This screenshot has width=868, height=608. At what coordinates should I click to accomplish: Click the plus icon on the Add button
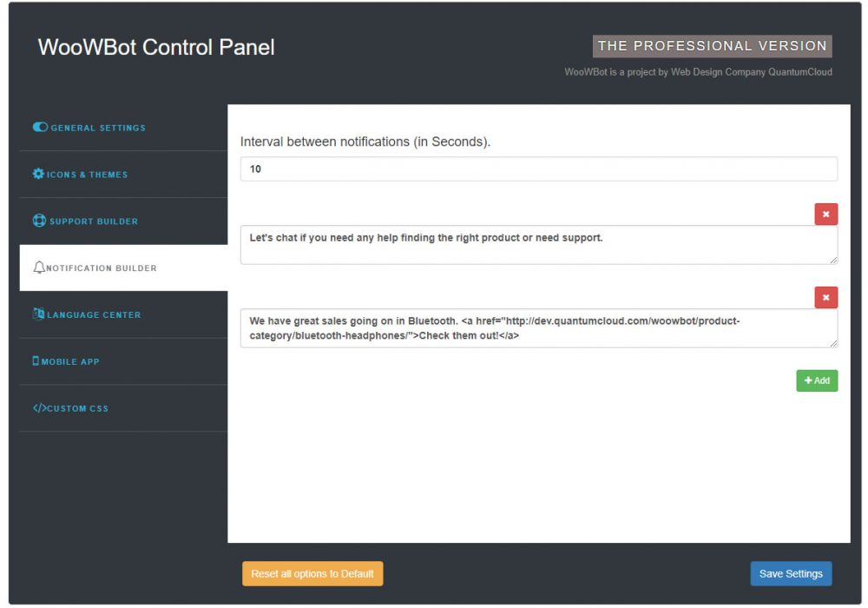coord(809,380)
